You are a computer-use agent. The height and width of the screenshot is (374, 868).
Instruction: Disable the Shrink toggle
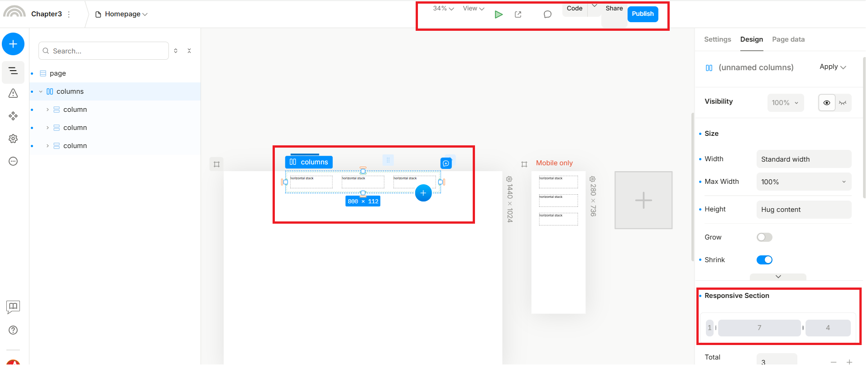tap(764, 260)
